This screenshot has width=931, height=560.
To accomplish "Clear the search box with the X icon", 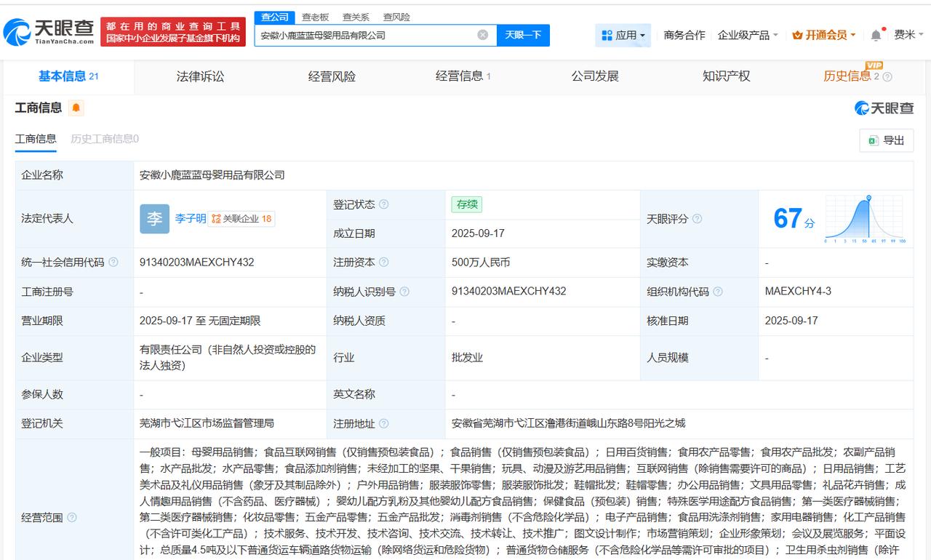I will [x=483, y=35].
